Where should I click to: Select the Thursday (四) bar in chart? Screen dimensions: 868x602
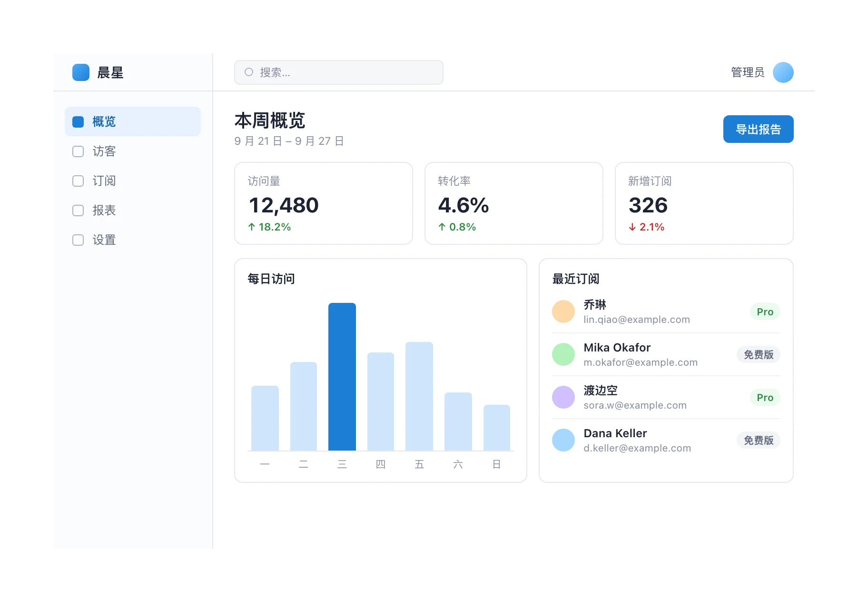[x=381, y=401]
